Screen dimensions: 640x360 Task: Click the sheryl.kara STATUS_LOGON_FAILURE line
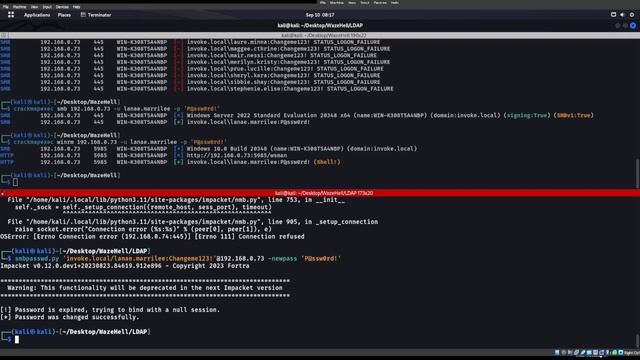click(190, 75)
